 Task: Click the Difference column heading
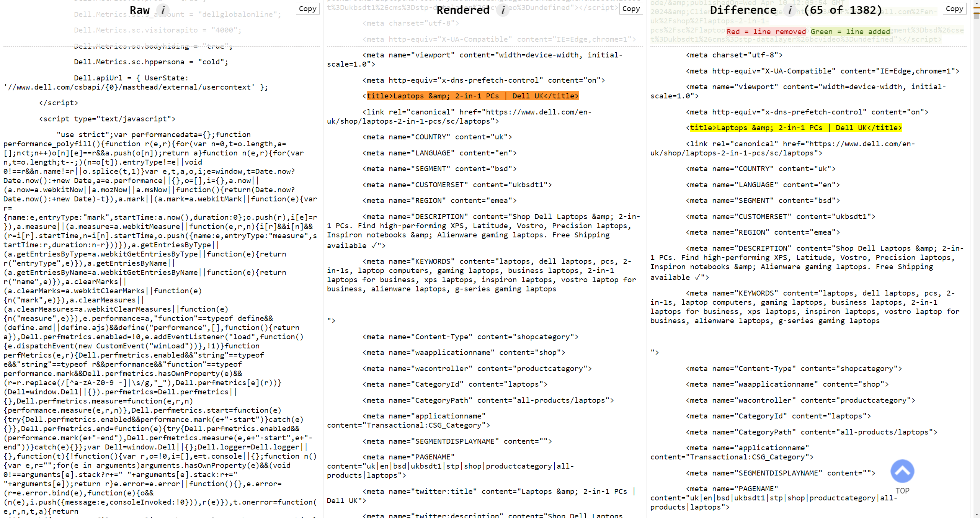pyautogui.click(x=743, y=10)
